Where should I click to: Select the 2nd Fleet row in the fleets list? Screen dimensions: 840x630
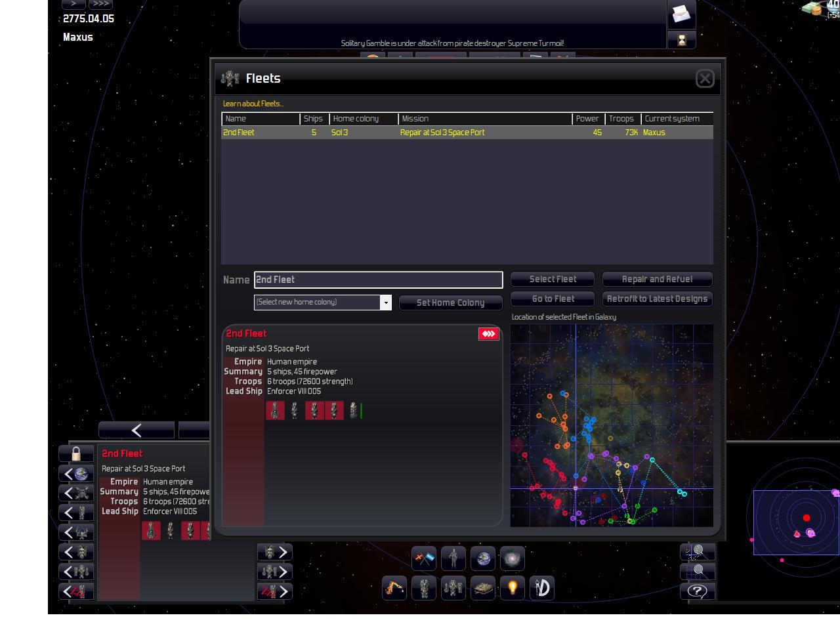467,133
